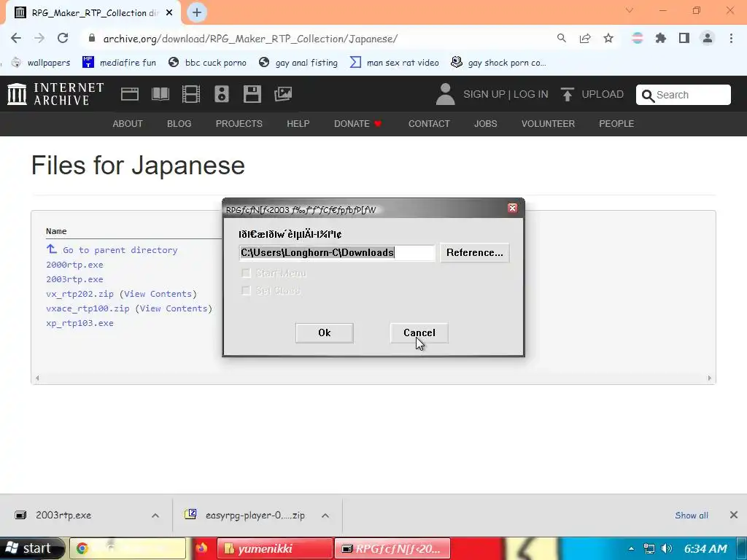
Task: Click the Reference... browse button
Action: [x=474, y=253]
